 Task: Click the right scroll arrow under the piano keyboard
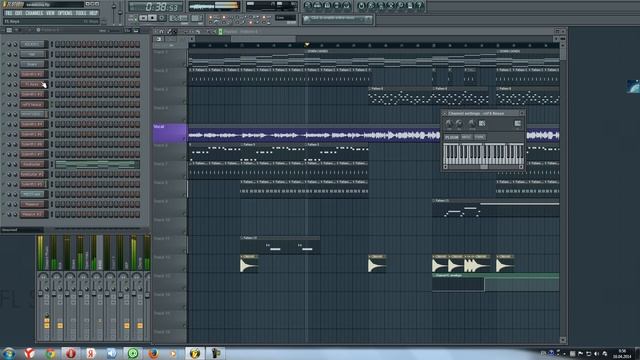click(x=521, y=167)
